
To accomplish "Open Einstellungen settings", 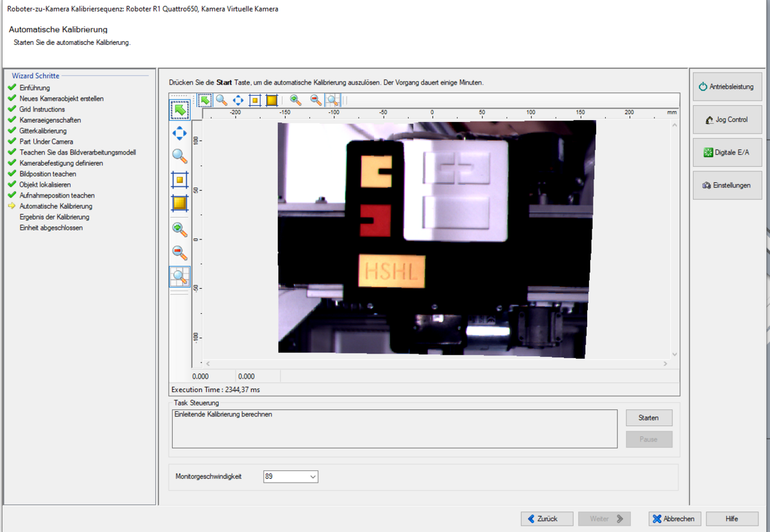I will (x=726, y=185).
